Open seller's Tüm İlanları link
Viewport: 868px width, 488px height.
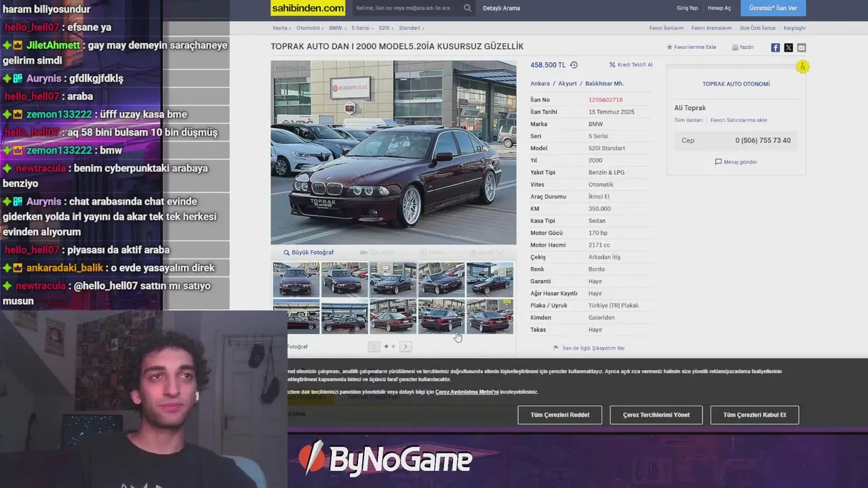pyautogui.click(x=688, y=120)
